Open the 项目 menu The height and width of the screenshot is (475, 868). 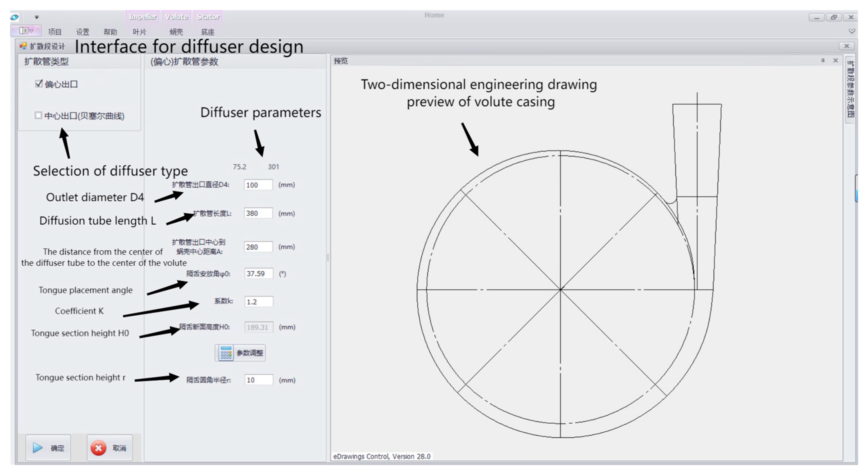55,32
